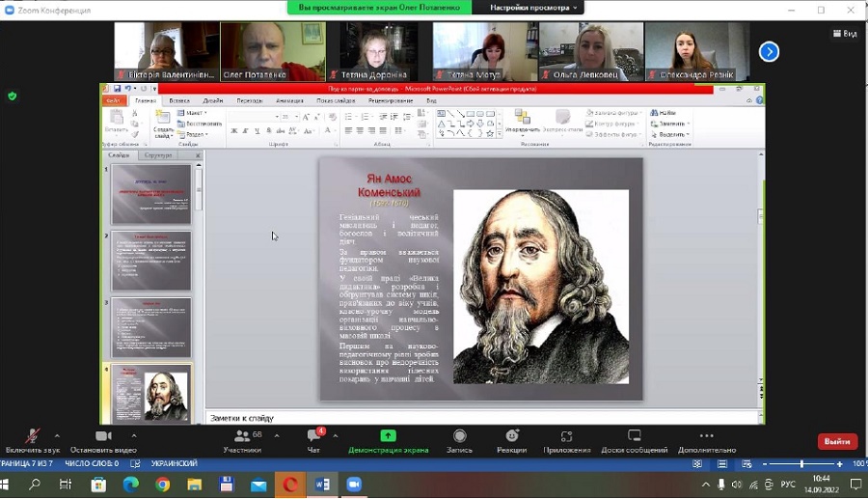
Task: Start recording with the Запись icon
Action: click(x=459, y=437)
